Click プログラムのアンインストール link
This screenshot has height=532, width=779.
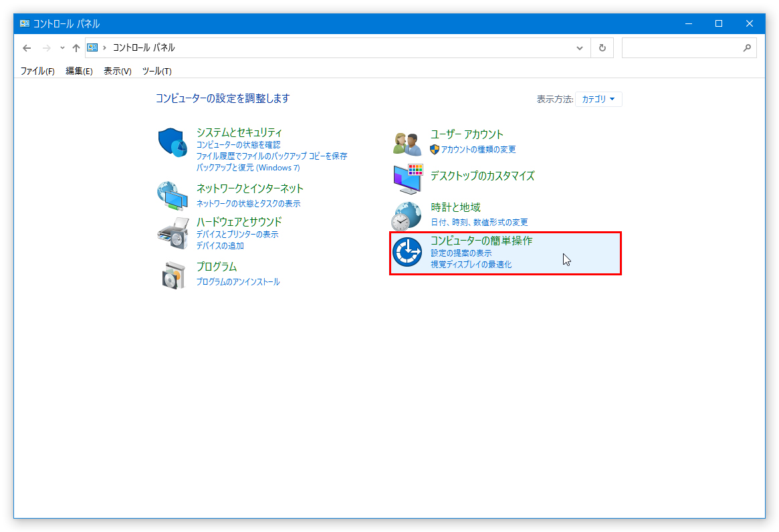[x=238, y=282]
